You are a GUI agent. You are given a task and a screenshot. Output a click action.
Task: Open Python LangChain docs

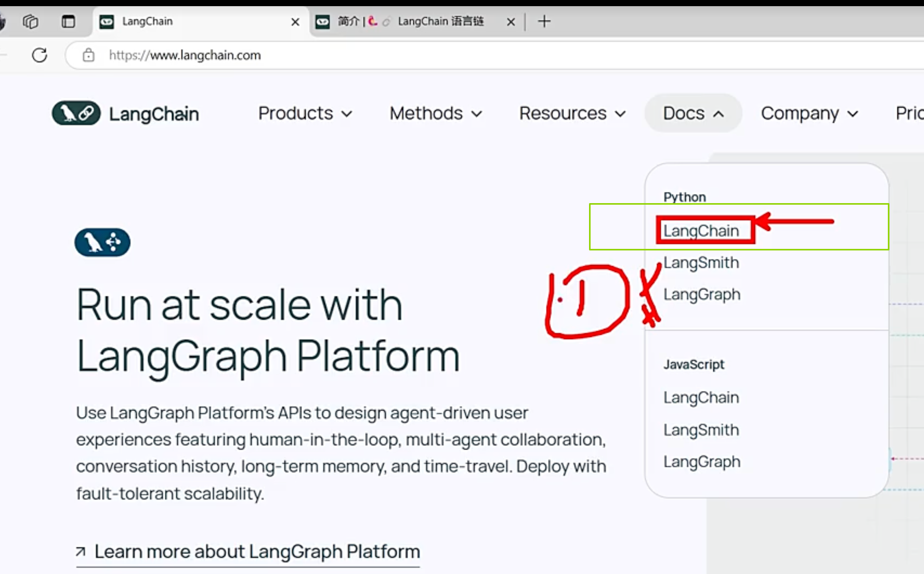[x=701, y=231]
